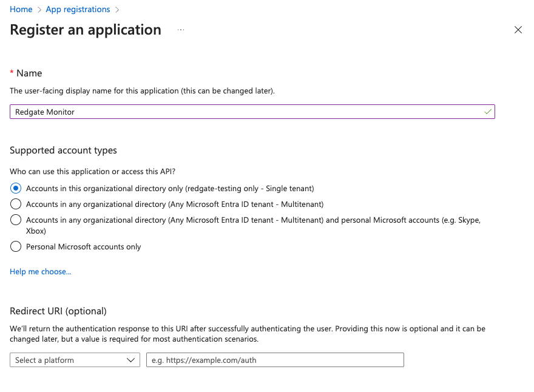Image resolution: width=534 pixels, height=392 pixels.
Task: Click the chevron after App registrations breadcrumb
Action: 117,10
